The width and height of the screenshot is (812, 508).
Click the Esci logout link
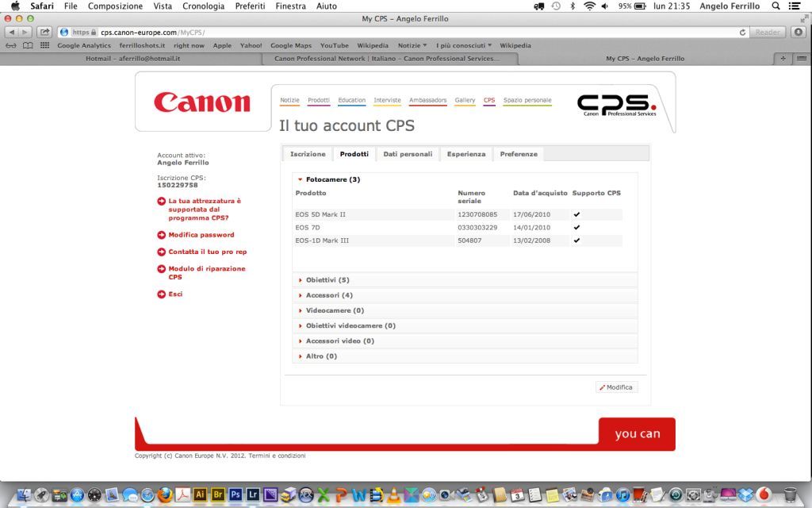pyautogui.click(x=175, y=294)
